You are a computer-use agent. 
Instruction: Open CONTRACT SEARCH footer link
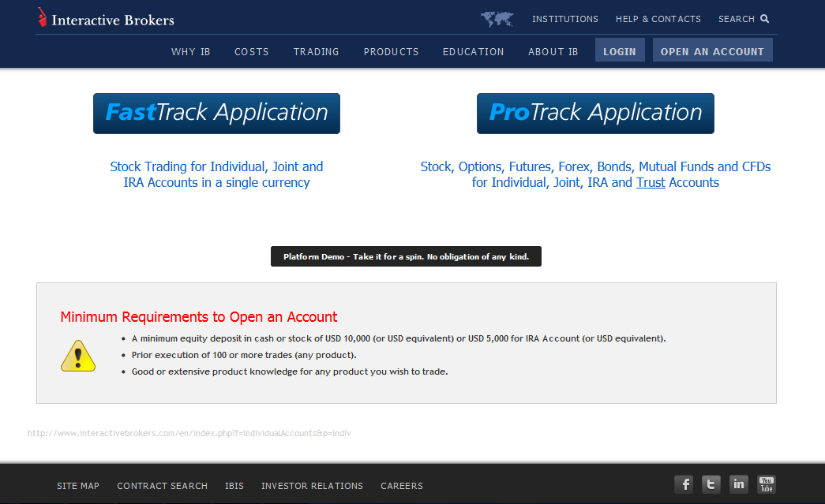tap(162, 486)
